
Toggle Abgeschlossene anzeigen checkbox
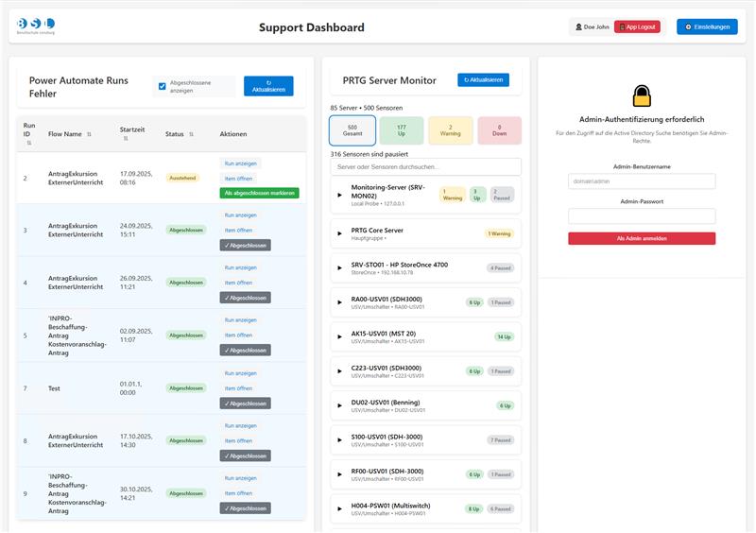tap(162, 86)
